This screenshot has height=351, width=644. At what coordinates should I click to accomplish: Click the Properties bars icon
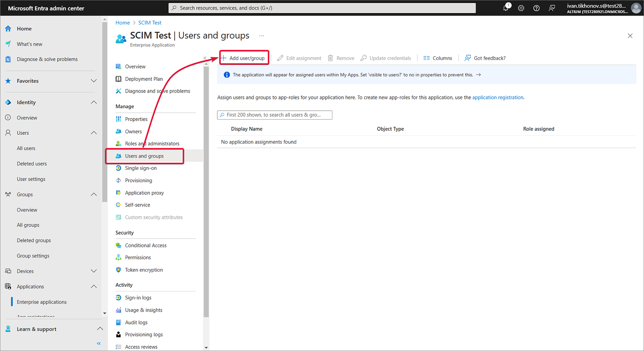118,119
